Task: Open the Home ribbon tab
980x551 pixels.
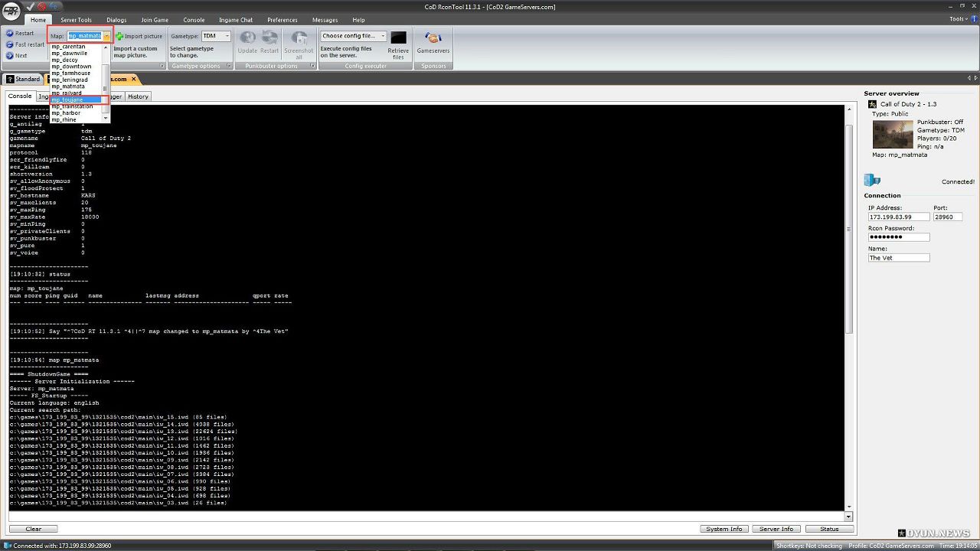Action: coord(38,20)
